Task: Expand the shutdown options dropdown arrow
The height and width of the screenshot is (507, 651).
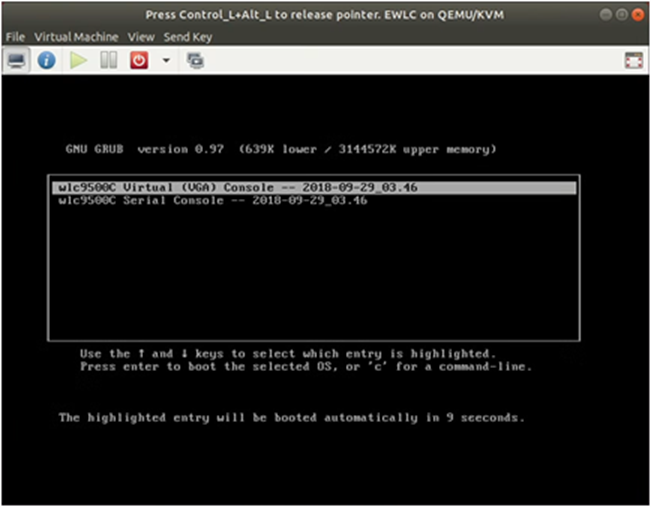Action: tap(166, 61)
